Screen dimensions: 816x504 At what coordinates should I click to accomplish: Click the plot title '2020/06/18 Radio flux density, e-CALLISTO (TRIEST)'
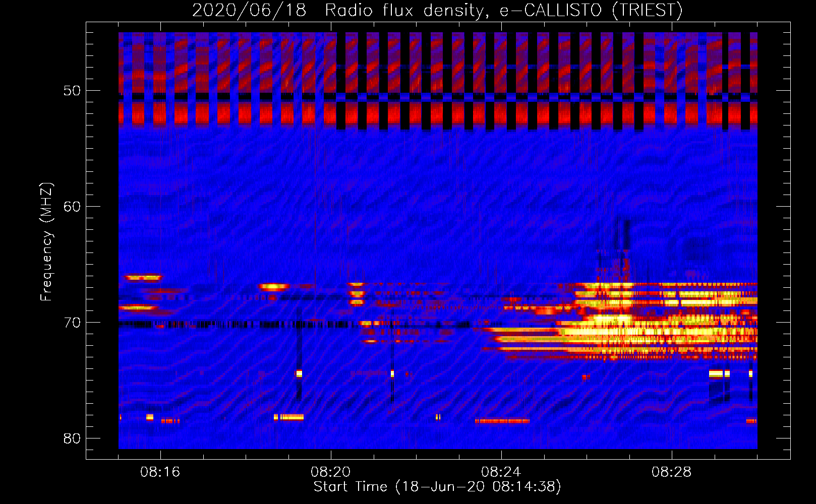(437, 10)
